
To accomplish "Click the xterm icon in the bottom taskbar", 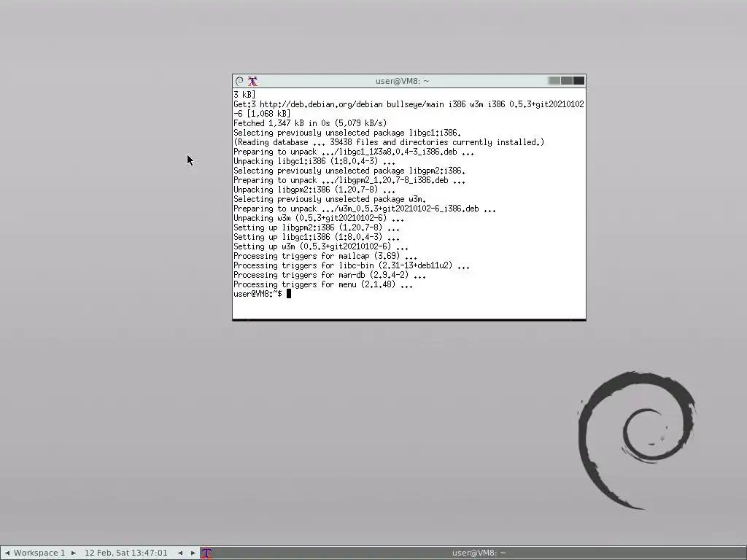I will point(206,553).
